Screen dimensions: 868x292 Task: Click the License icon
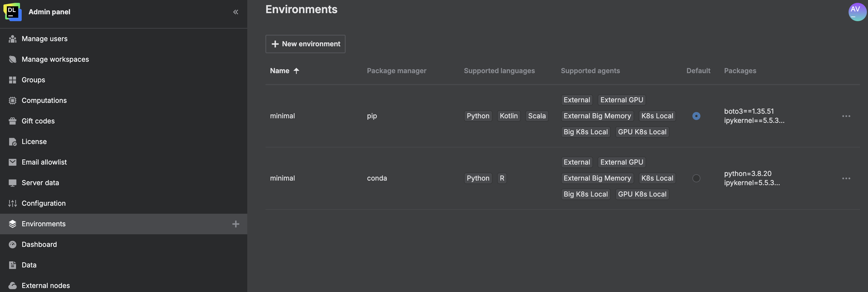click(13, 141)
